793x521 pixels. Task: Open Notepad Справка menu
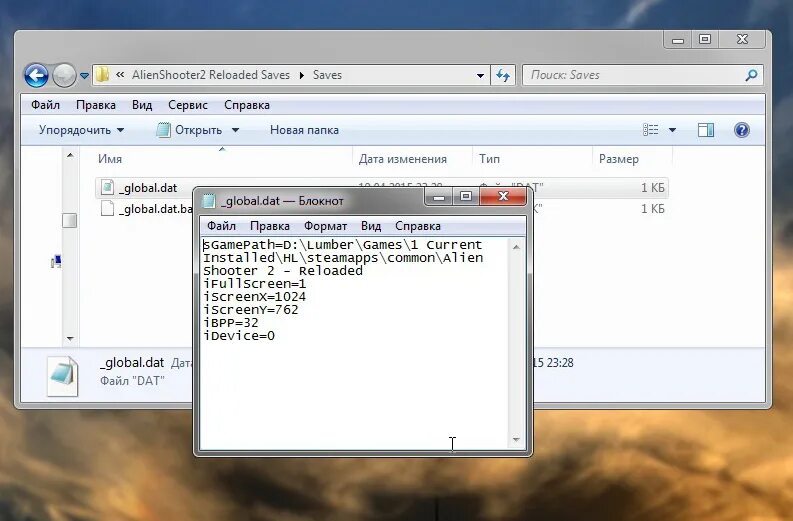418,226
